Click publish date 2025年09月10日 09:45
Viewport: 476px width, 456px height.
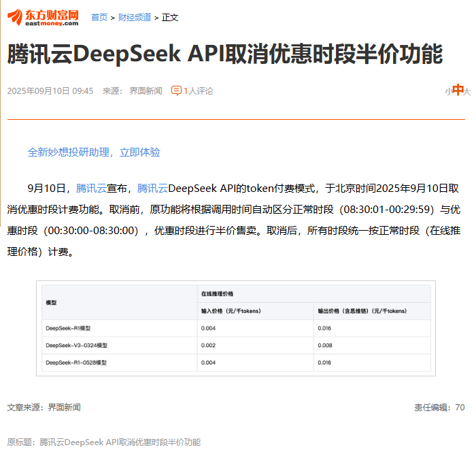pos(50,91)
